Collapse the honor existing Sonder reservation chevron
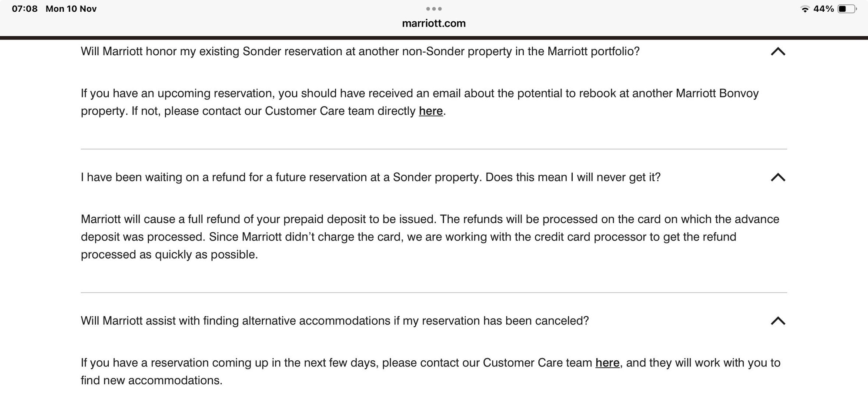The height and width of the screenshot is (399, 868). tap(778, 52)
